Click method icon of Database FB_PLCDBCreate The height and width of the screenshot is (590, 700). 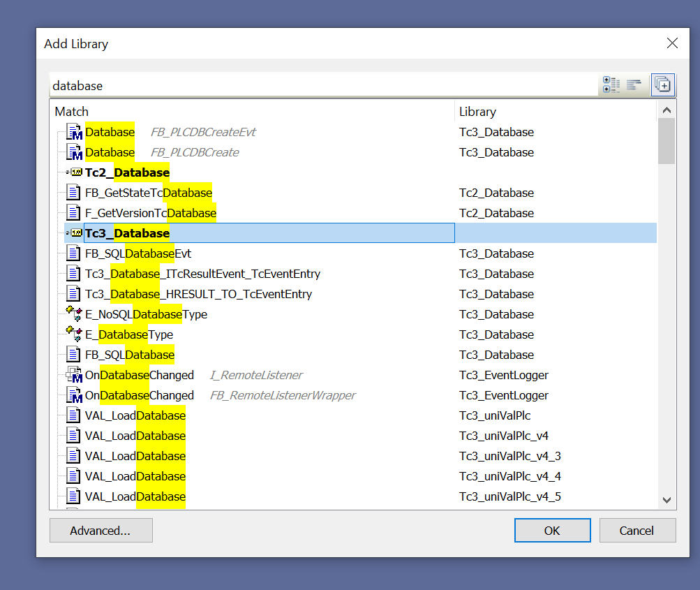click(74, 152)
